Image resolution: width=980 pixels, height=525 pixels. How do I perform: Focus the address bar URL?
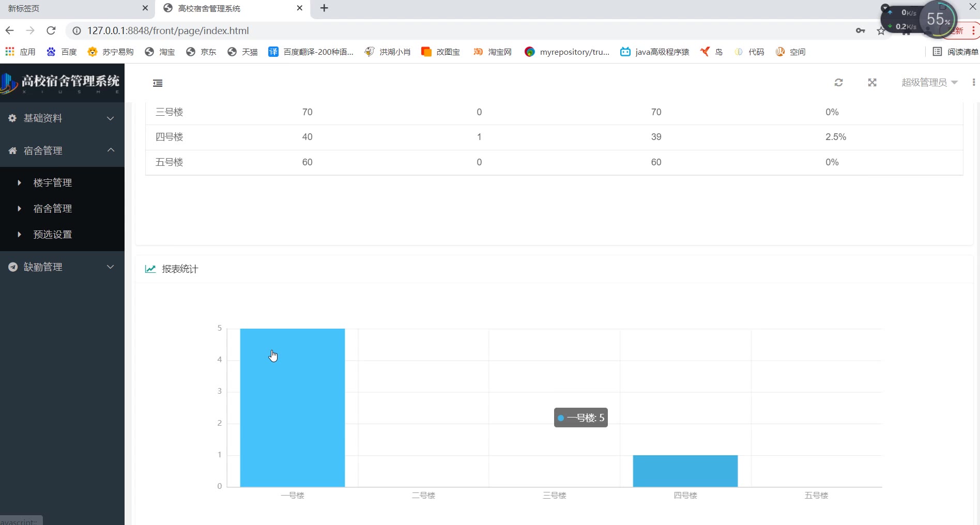(x=168, y=31)
